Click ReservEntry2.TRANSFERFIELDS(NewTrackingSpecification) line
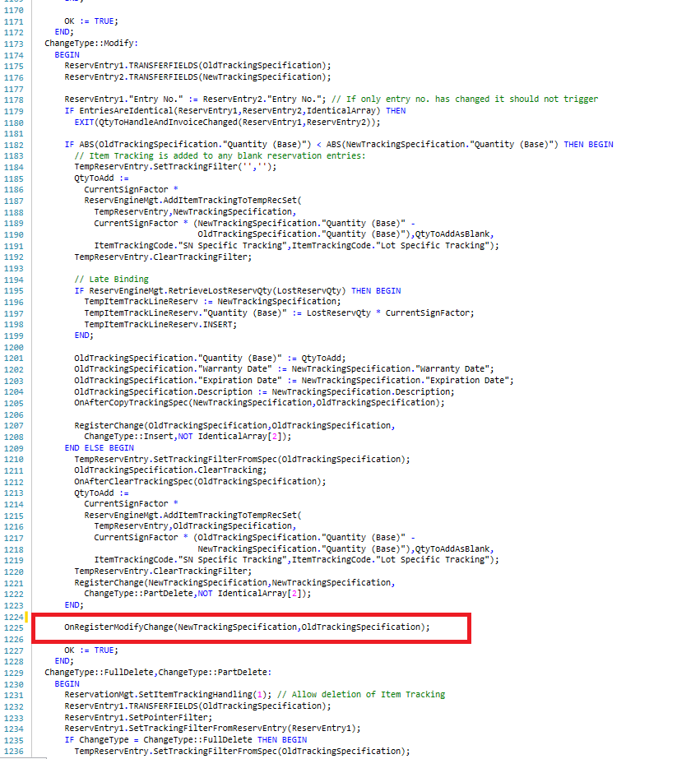The height and width of the screenshot is (759, 700). pyautogui.click(x=198, y=77)
